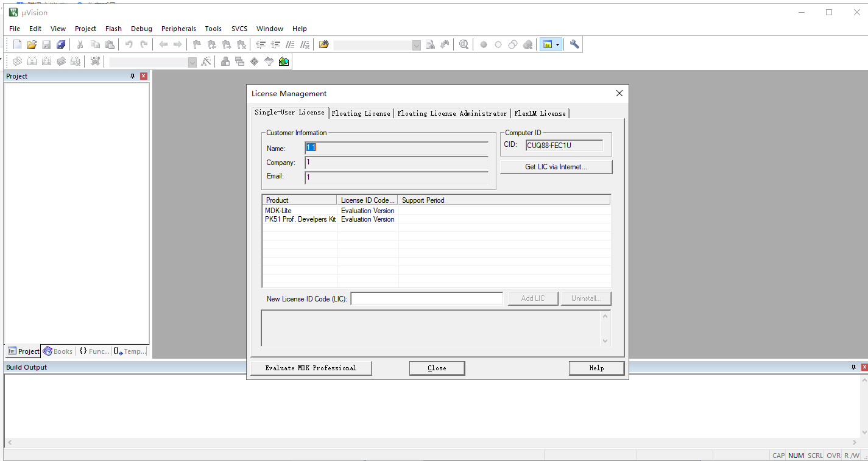Click Evaluate MDK Professional button
Viewport: 868px width, 461px height.
311,368
